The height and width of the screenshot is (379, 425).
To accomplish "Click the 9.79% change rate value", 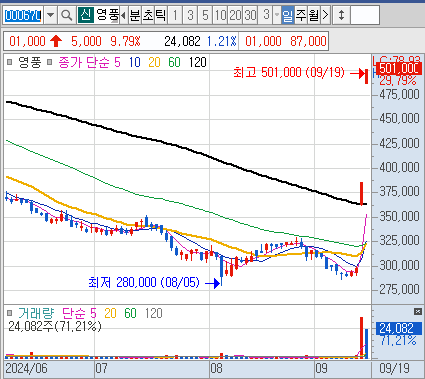I will coord(126,41).
